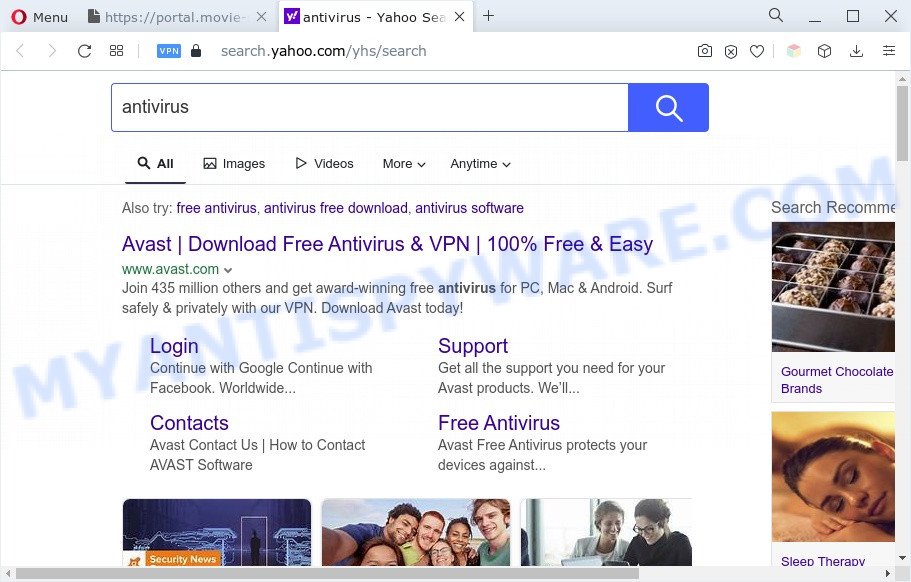Close the antivirus Yahoo Search tab
The width and height of the screenshot is (911, 582).
pyautogui.click(x=460, y=17)
